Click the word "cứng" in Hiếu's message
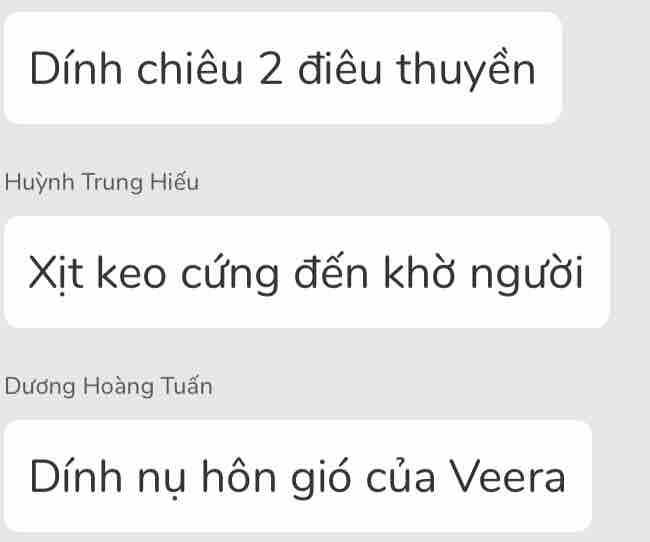Image resolution: width=650 pixels, height=542 pixels. pos(230,275)
